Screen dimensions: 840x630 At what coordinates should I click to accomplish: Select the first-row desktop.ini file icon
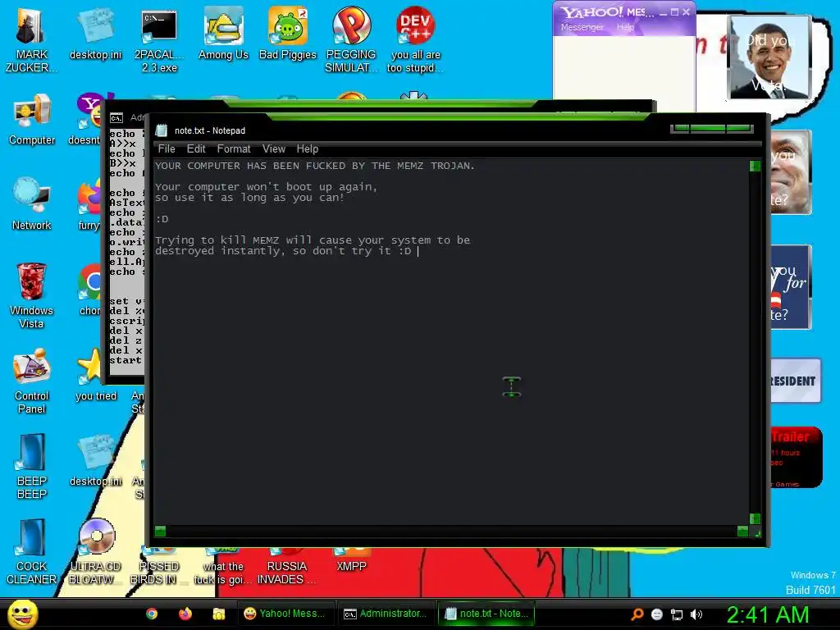(95, 34)
